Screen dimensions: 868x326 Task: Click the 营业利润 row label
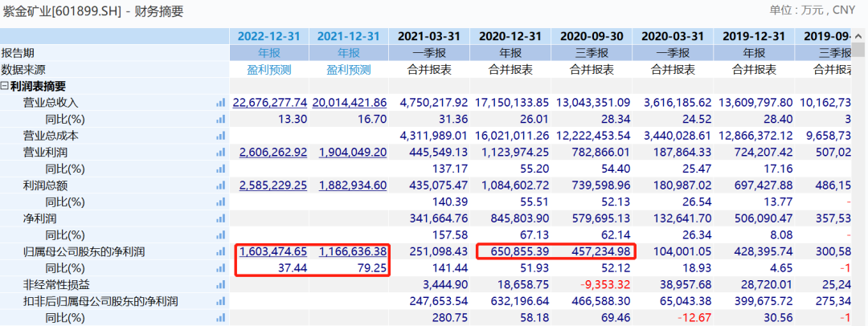click(x=45, y=153)
